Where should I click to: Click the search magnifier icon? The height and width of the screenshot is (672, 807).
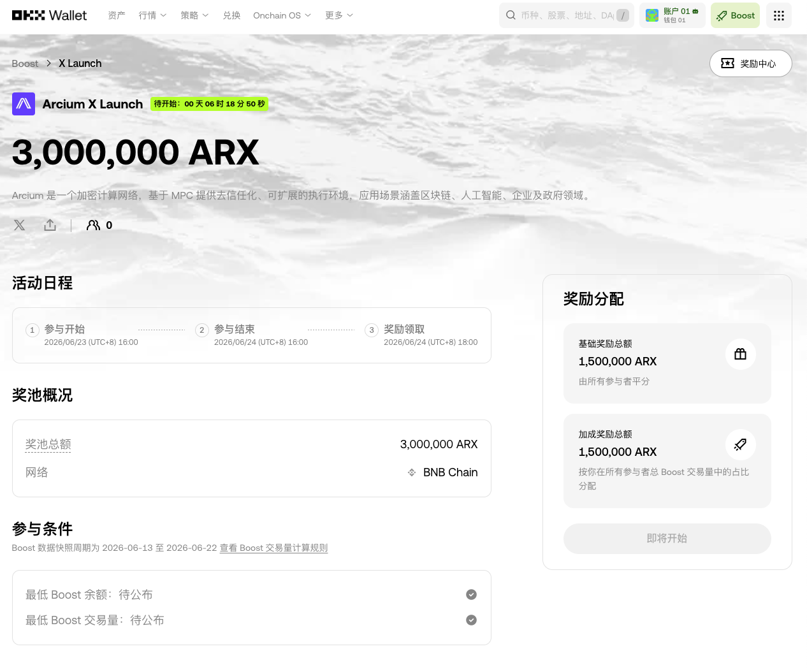pos(511,15)
